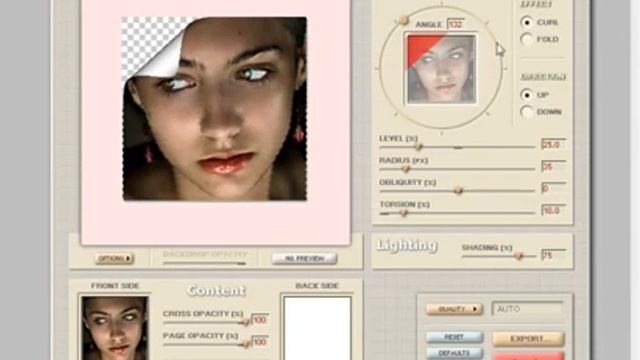
Task: Click the Angle value input field
Action: point(456,24)
